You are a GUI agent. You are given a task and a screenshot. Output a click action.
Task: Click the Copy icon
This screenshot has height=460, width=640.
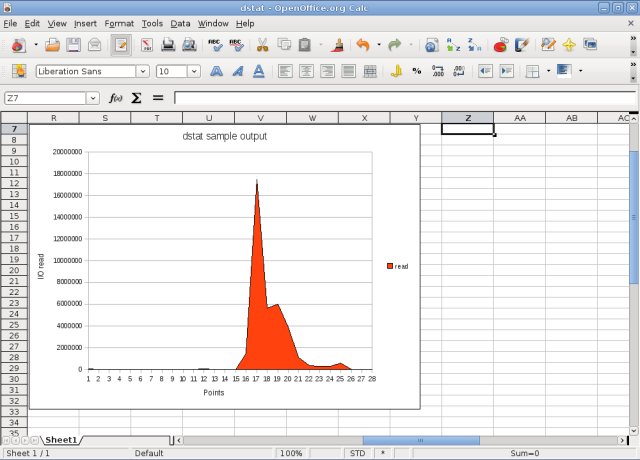click(x=284, y=44)
